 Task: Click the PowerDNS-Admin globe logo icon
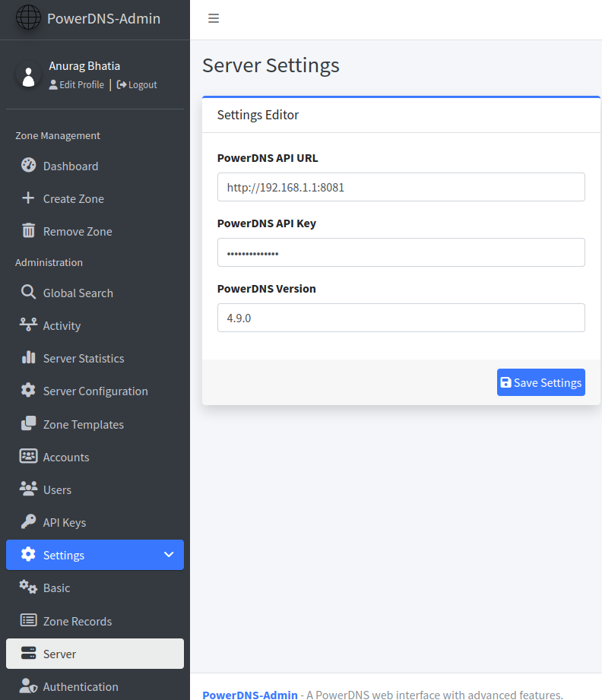pos(28,17)
